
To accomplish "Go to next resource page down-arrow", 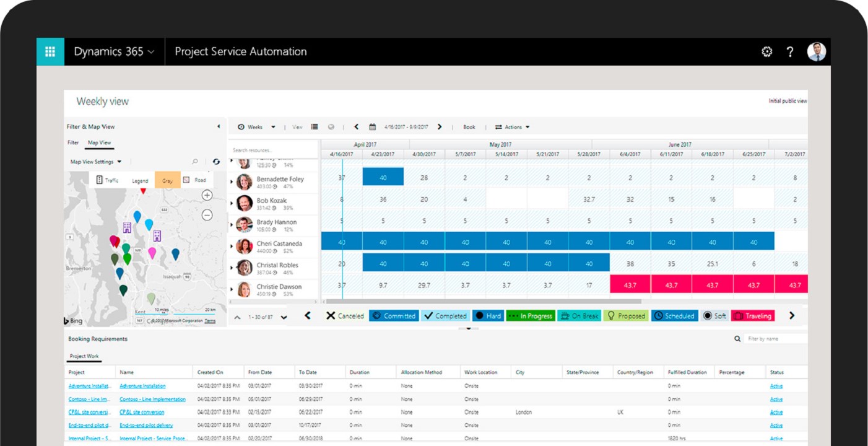I will tap(284, 317).
